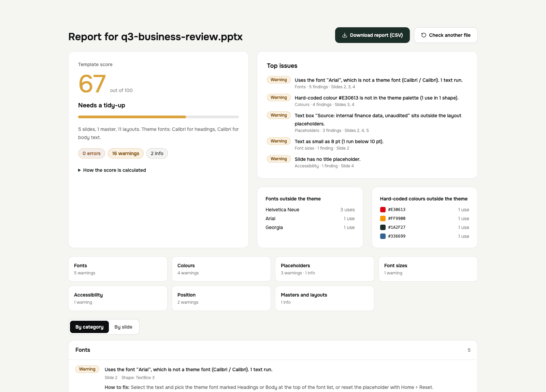
Task: Click the 16 warnings pill
Action: [x=126, y=153]
